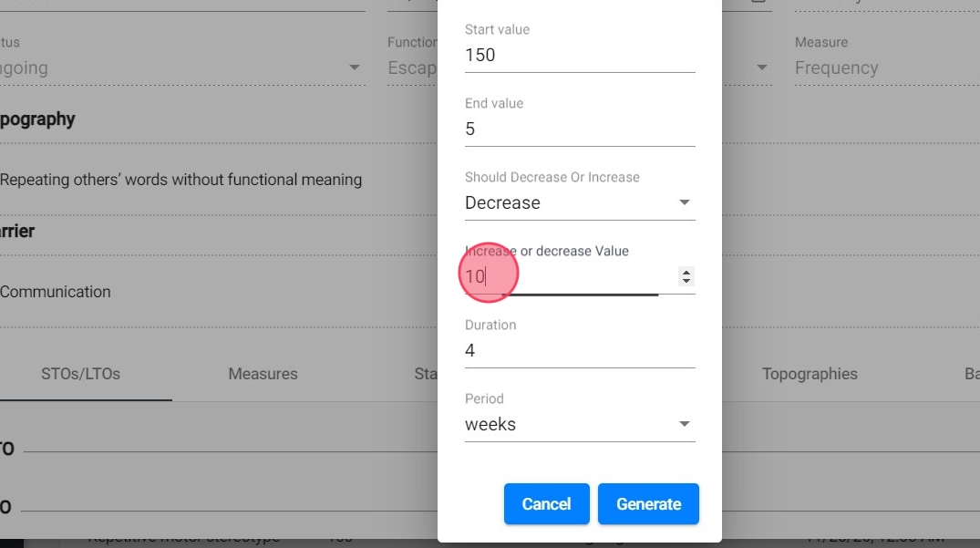Click the Start value input field
980x548 pixels.
tap(579, 56)
